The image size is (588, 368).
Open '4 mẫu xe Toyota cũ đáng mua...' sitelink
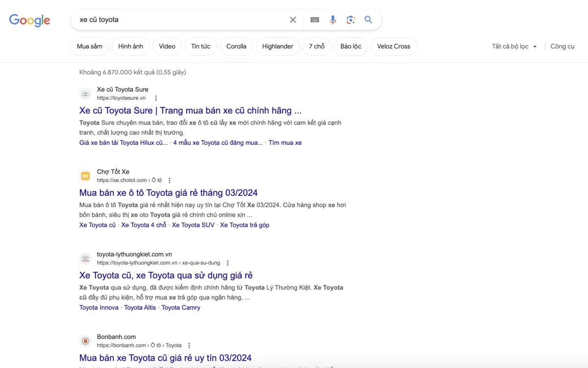[218, 143]
